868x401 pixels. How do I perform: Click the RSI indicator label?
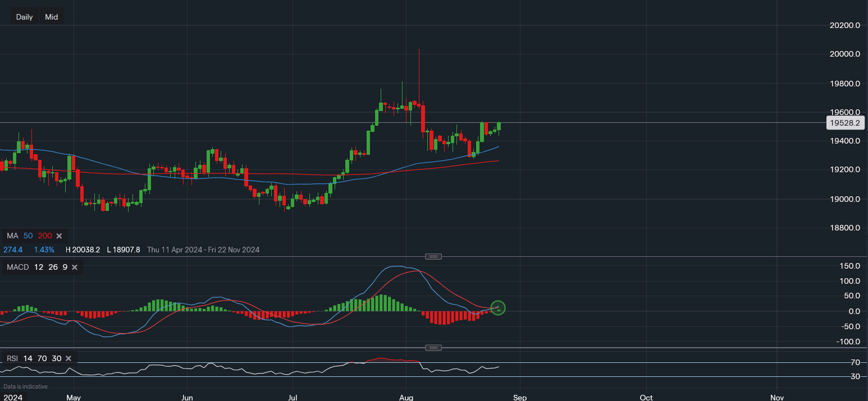[13, 358]
